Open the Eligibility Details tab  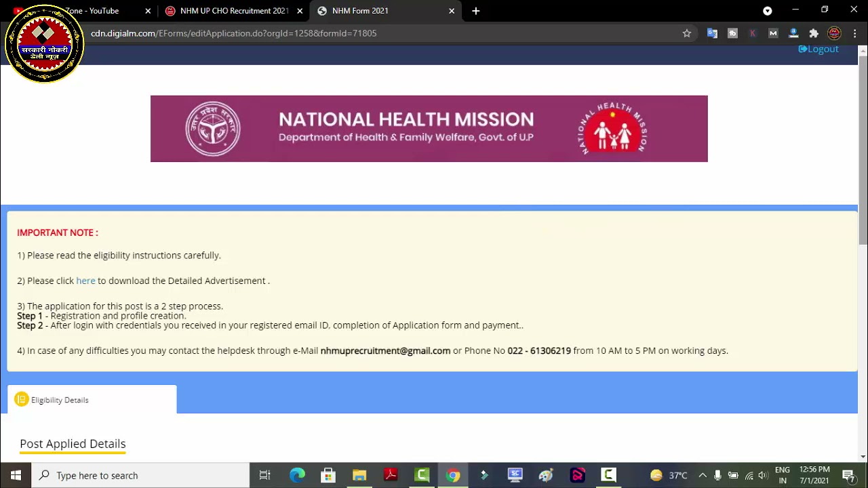coord(92,400)
